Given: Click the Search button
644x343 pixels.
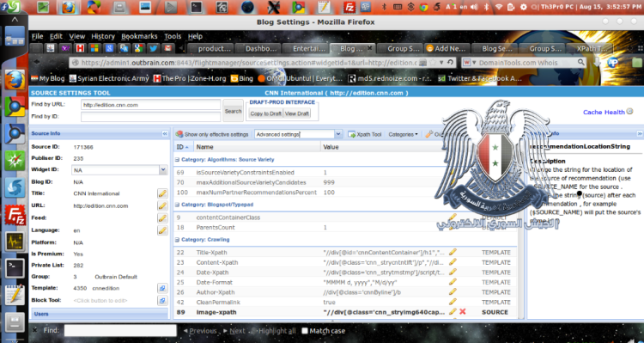Looking at the screenshot, I should tap(233, 111).
